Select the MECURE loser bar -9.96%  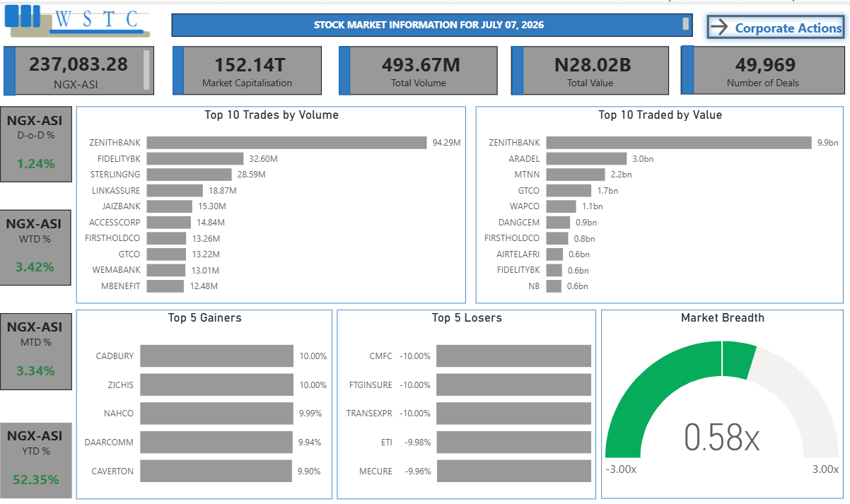pyautogui.click(x=513, y=471)
